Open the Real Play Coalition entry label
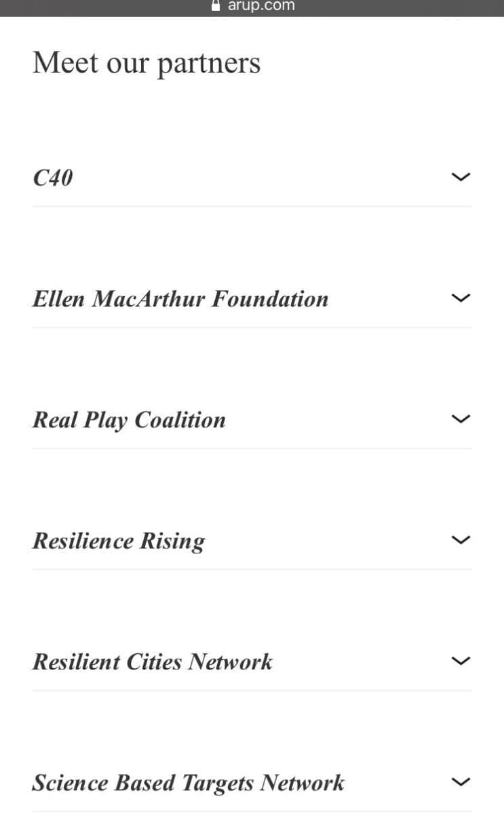 [x=129, y=420]
